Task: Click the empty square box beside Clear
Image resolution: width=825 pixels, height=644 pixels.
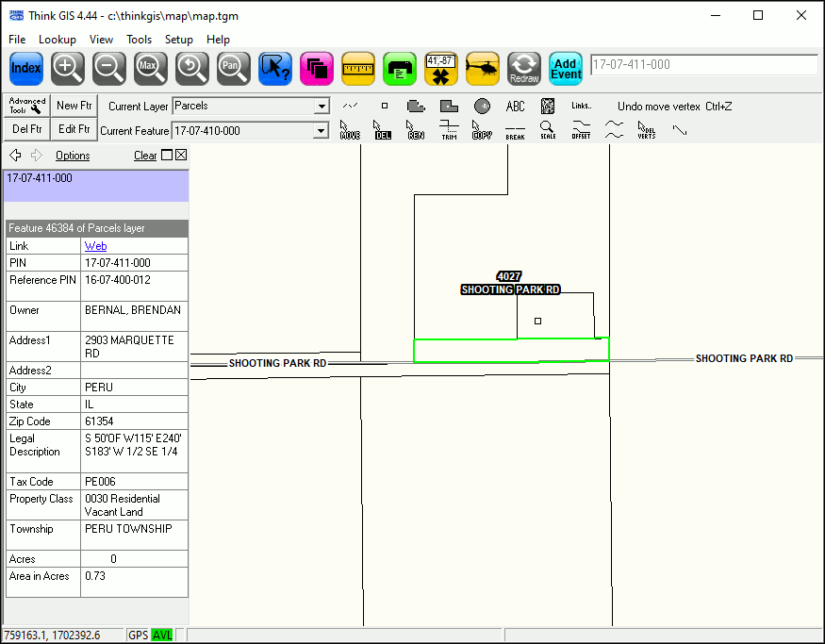Action: click(167, 156)
